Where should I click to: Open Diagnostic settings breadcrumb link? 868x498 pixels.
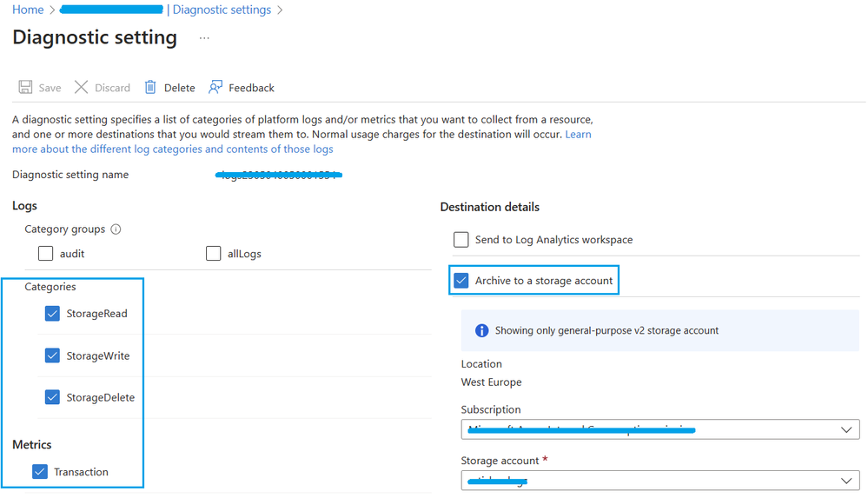click(x=222, y=10)
